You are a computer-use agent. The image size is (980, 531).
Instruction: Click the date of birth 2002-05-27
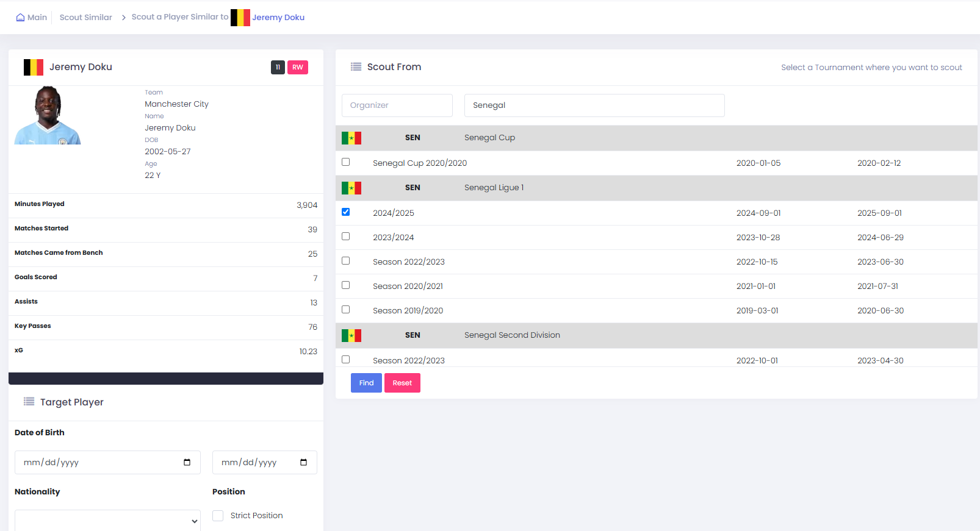coord(168,152)
